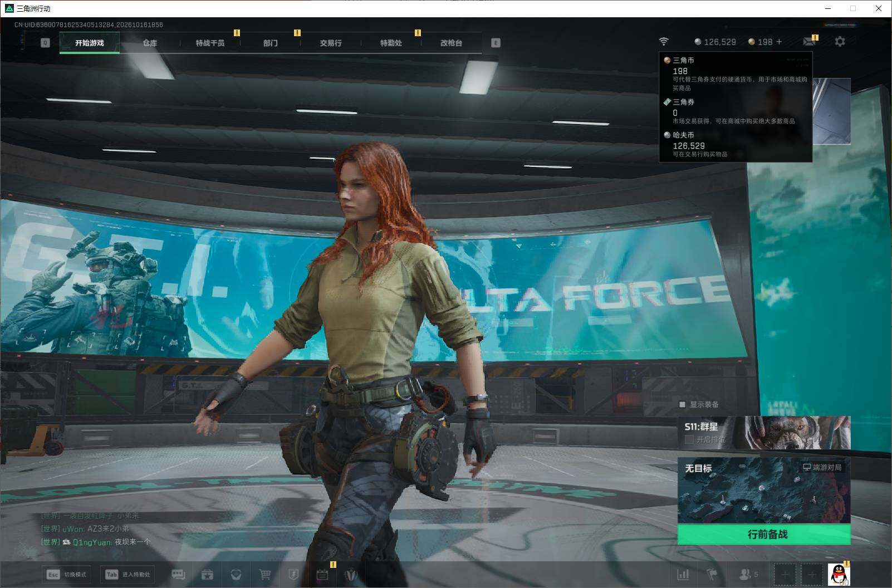The image size is (892, 588).
Task: Open the shopping cart store
Action: (x=265, y=574)
